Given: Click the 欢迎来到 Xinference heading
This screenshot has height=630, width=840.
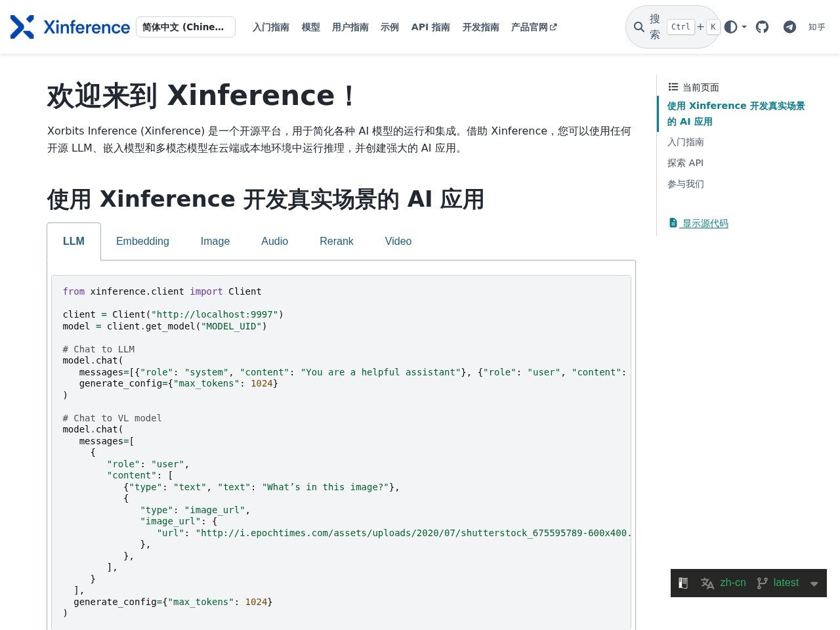Looking at the screenshot, I should click(x=201, y=95).
